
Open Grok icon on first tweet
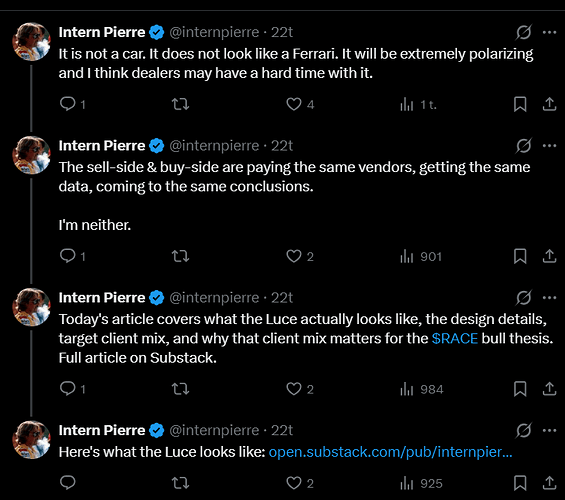point(523,32)
